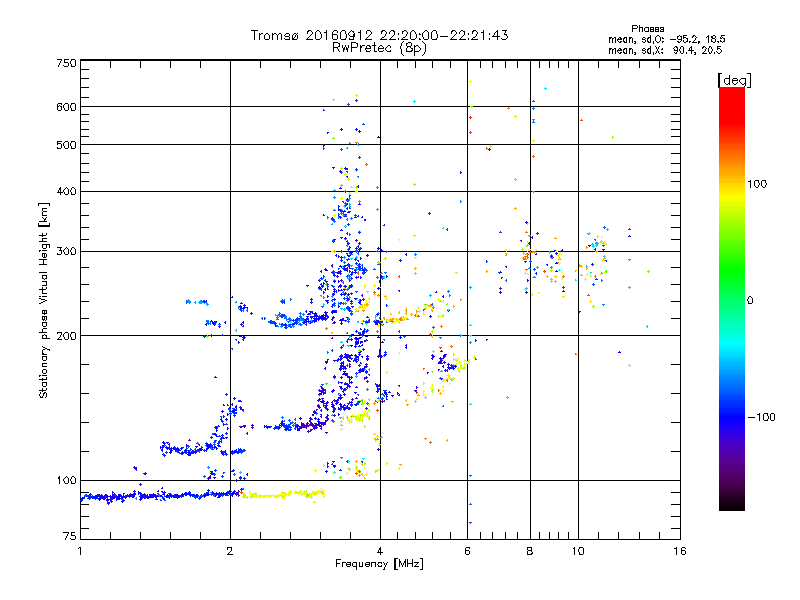Click the 'Stationary phase Virtual Height [km]' axis title
Screen dimensions: 800x600
[44, 300]
